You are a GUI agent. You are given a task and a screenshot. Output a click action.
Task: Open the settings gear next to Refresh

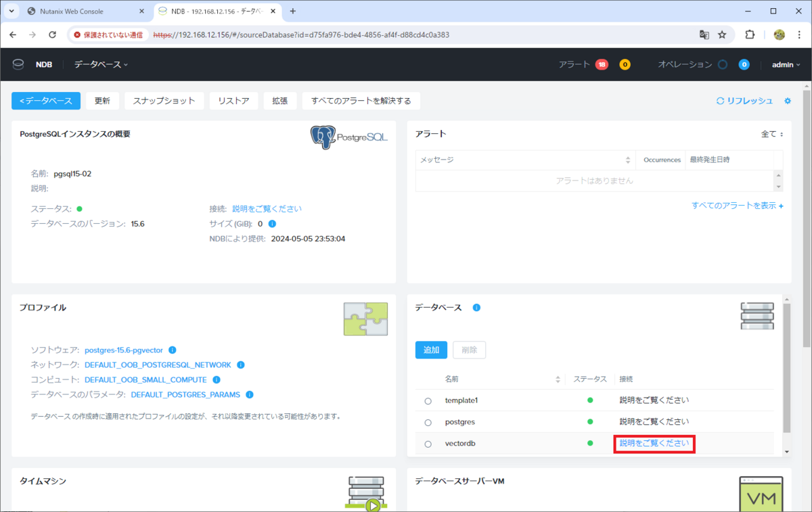pos(787,101)
